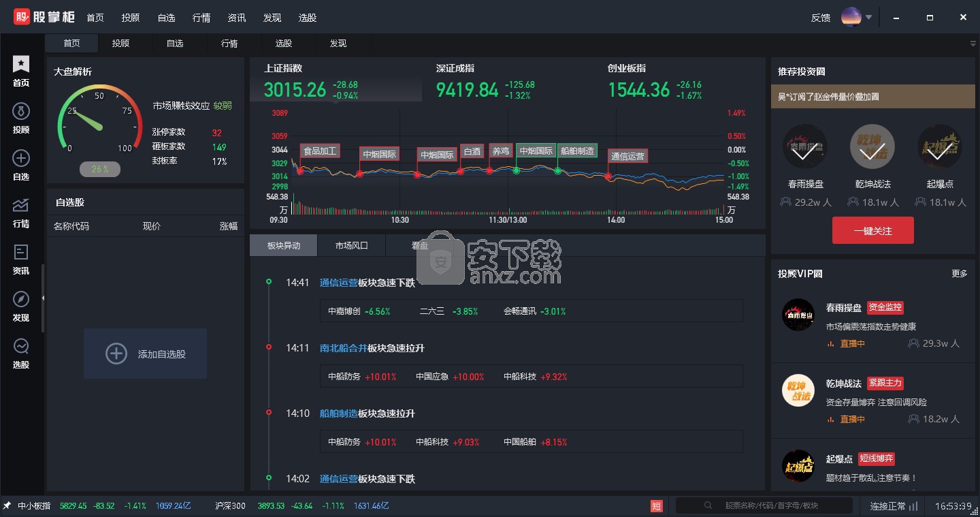Open 投顾 in top menu bar
This screenshot has width=980, height=517.
[131, 18]
